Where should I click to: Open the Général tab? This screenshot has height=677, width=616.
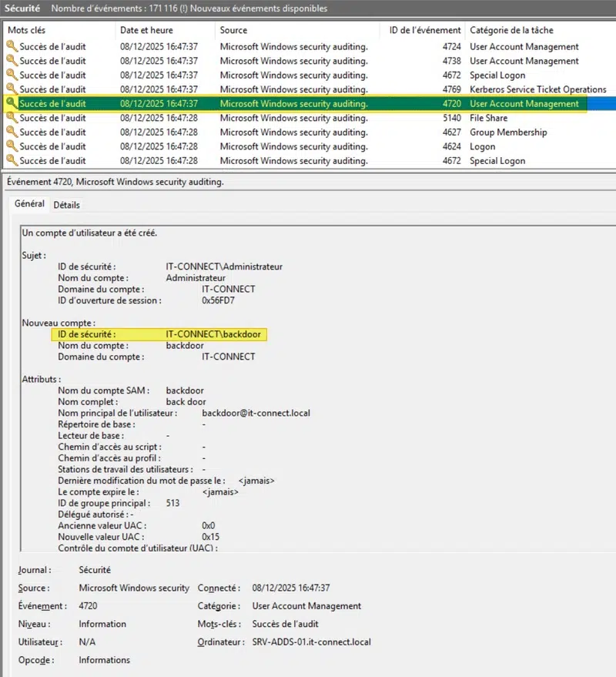pyautogui.click(x=29, y=204)
